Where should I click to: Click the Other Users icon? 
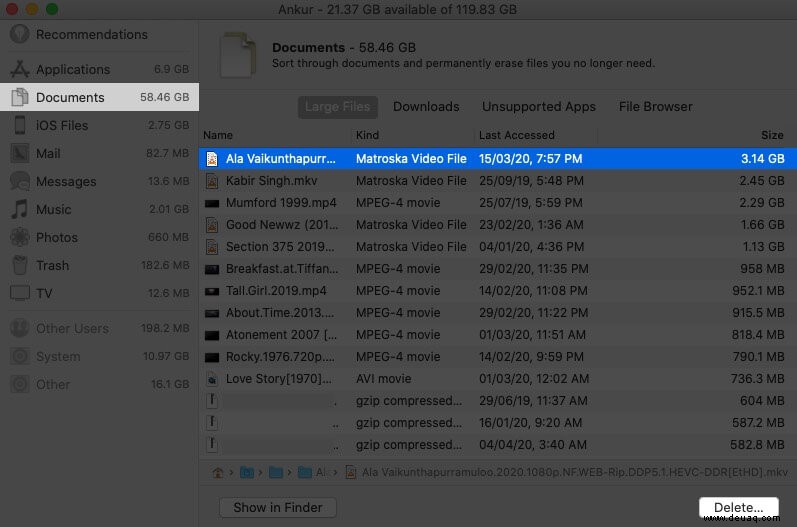point(20,328)
